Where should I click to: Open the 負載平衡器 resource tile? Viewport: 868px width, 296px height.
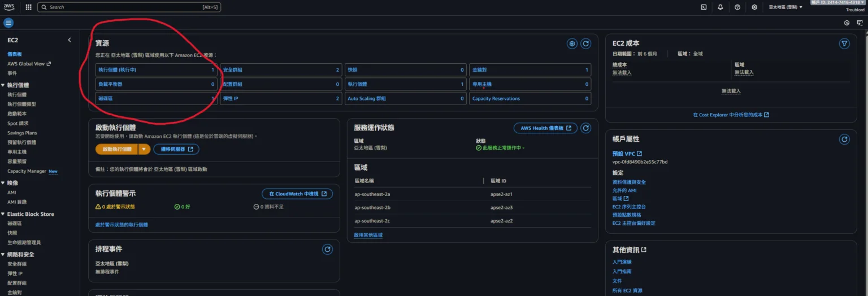click(x=157, y=84)
